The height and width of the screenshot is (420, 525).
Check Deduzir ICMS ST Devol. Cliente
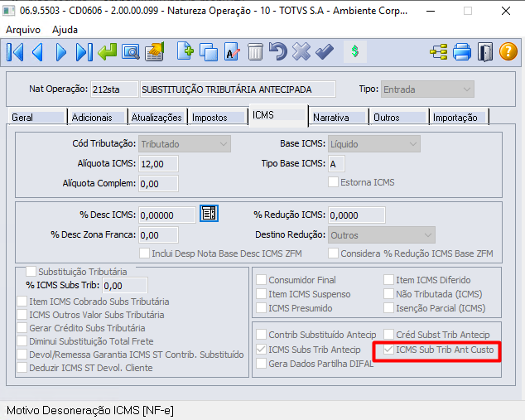(22, 368)
